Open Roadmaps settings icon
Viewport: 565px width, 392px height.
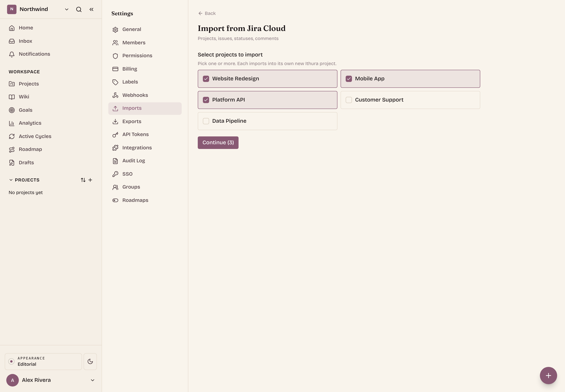(x=115, y=201)
